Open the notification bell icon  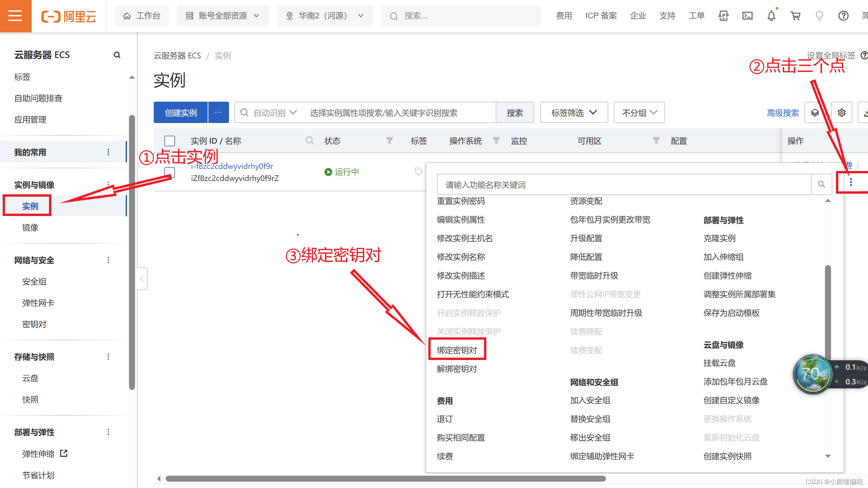771,16
